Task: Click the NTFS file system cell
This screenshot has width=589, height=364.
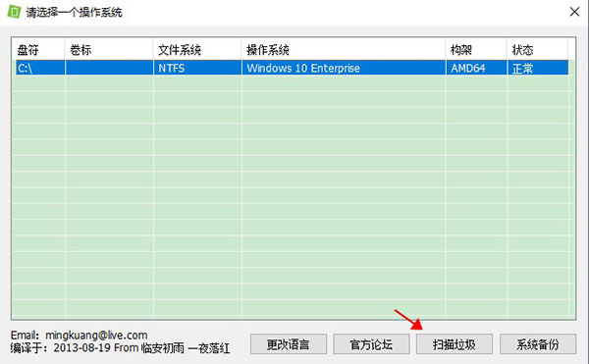Action: pyautogui.click(x=197, y=68)
